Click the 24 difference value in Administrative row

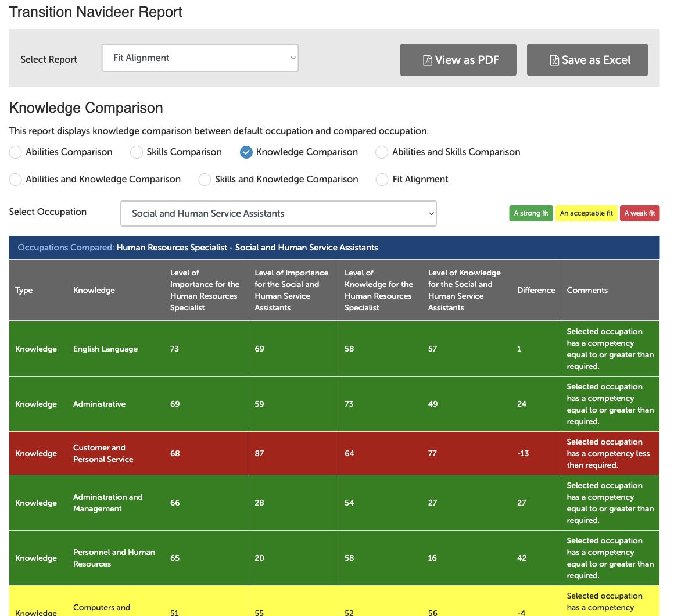click(x=522, y=404)
